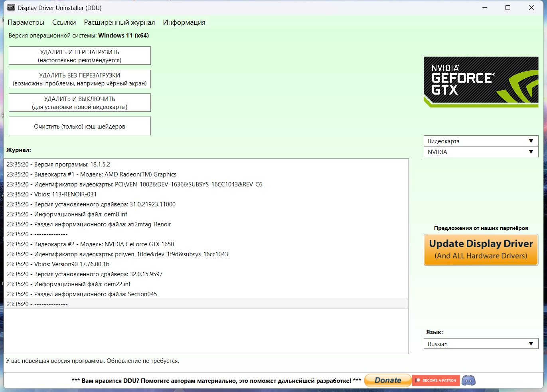Click the Become a Patron button
Viewport: 547px width, 392px height.
point(436,380)
